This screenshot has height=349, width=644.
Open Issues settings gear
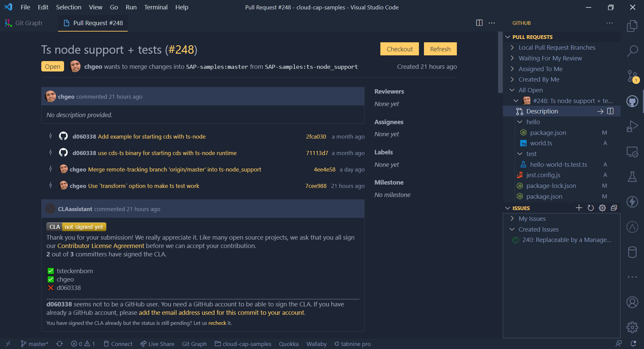pyautogui.click(x=602, y=208)
